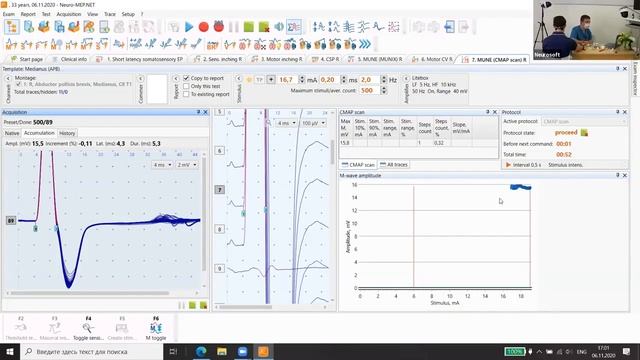Pin the Acquisition panel
Image resolution: width=640 pixels, height=360 pixels.
198,112
